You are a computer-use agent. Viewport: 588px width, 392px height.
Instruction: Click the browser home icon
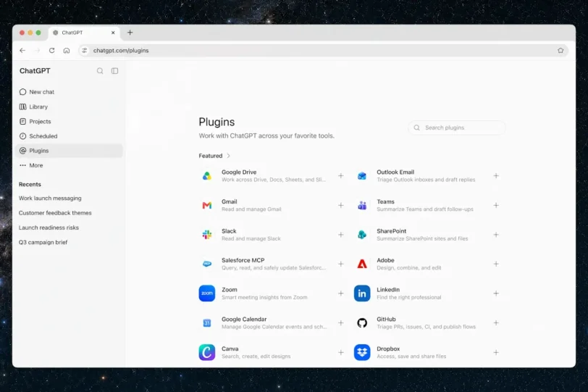(67, 50)
